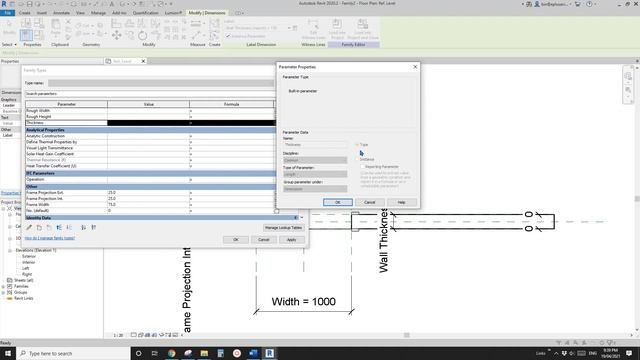Viewport: 640px width, 360px height.
Task: Select the Instance radio button
Action: tap(357, 159)
